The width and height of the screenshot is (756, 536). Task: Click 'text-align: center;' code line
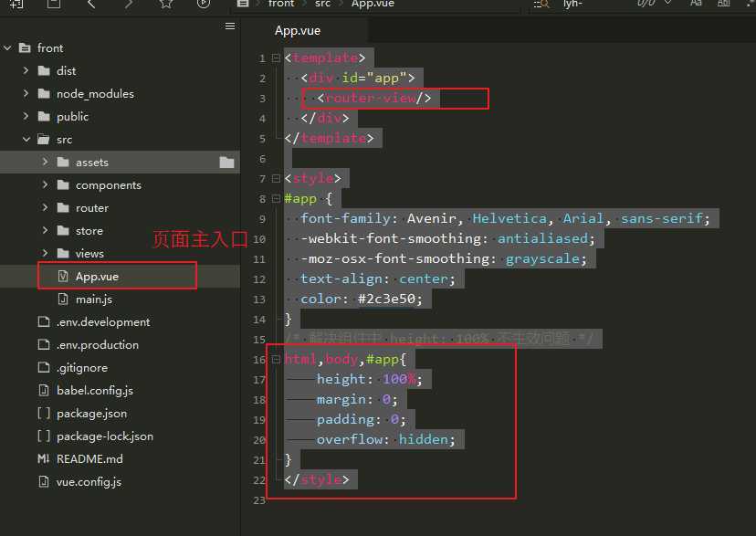coord(377,279)
